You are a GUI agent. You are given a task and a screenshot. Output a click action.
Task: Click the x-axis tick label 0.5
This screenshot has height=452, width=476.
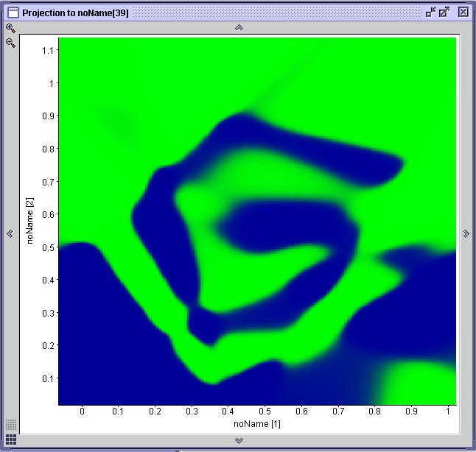tap(265, 412)
